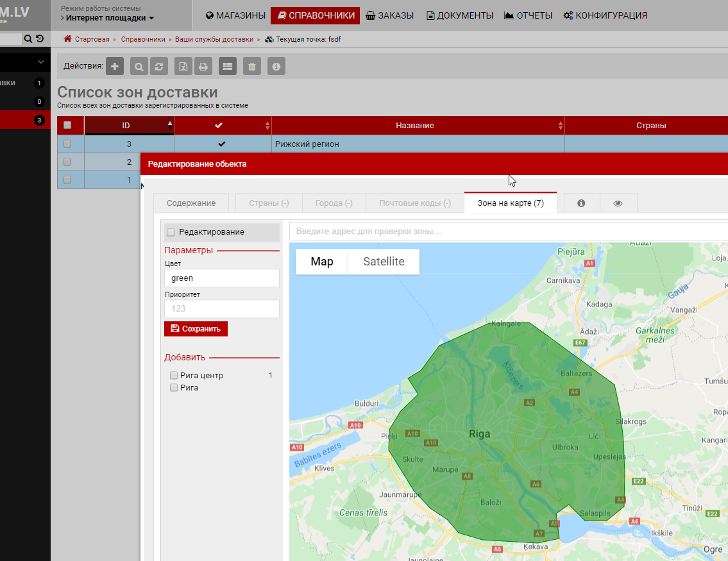Click the trash delete icon
The height and width of the screenshot is (561, 728).
(x=252, y=66)
